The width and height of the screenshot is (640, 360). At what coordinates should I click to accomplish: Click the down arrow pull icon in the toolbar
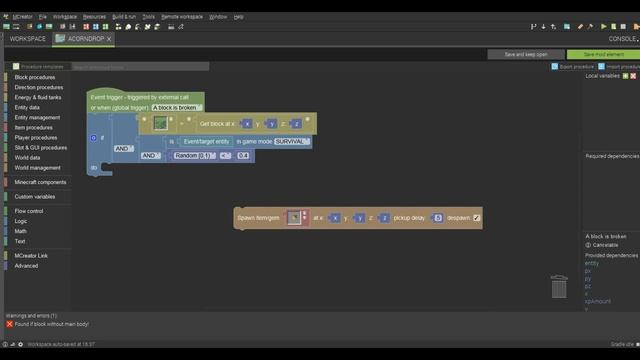tap(543, 27)
